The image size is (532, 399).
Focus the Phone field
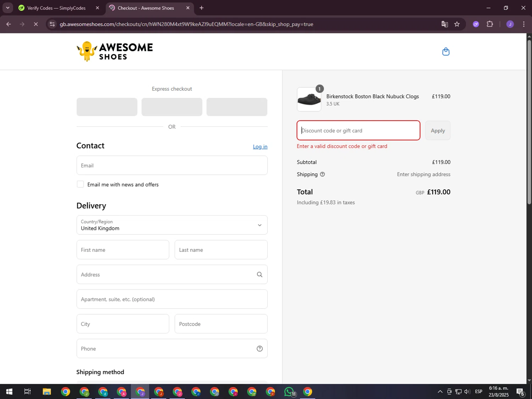coord(172,349)
